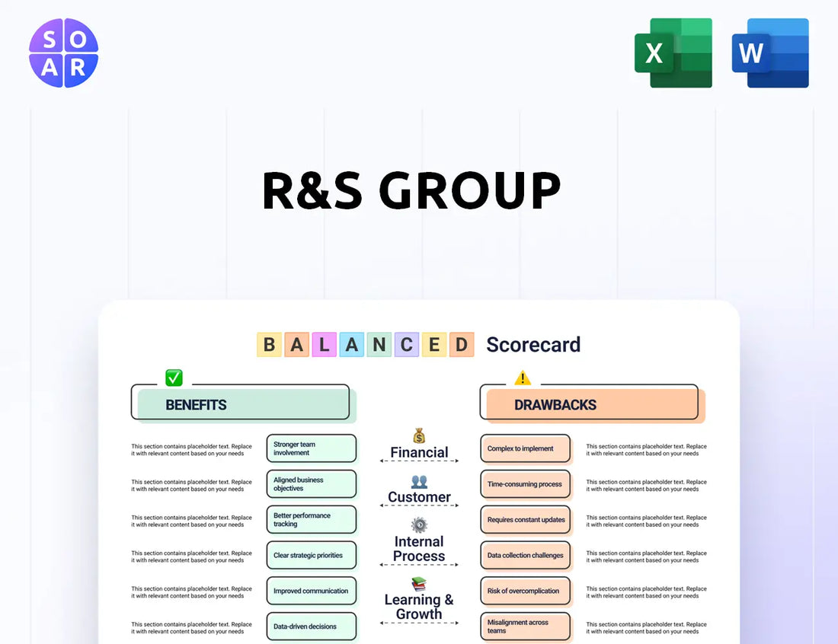Click placeholder text right of Time-consuming process

point(646,486)
